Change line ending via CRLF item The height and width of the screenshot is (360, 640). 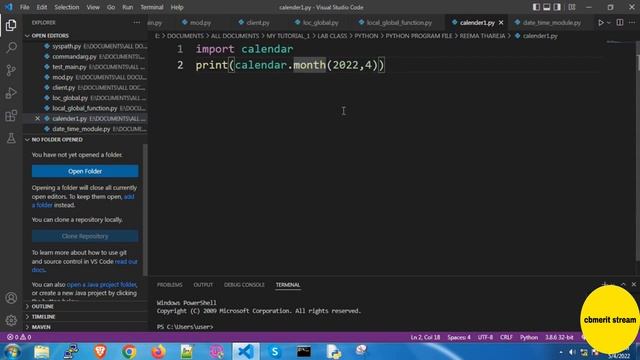coord(506,337)
